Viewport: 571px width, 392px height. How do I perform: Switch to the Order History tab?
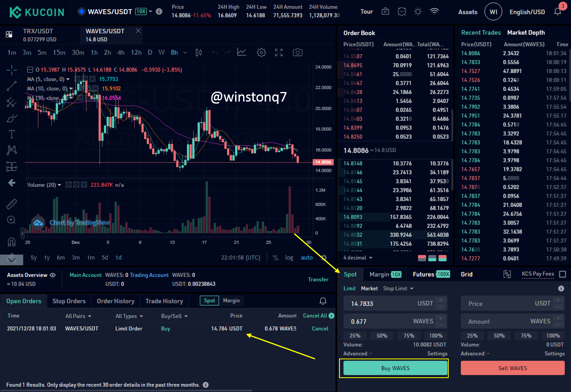tap(116, 301)
